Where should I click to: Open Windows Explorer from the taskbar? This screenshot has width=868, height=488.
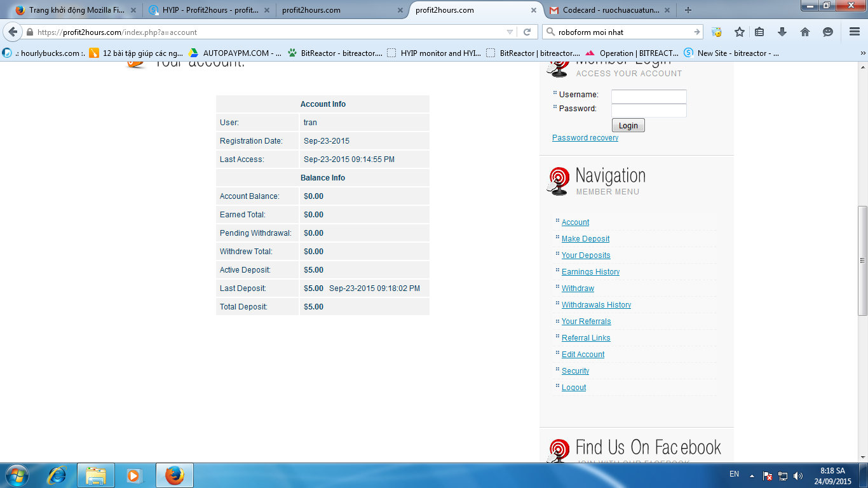[x=96, y=475]
